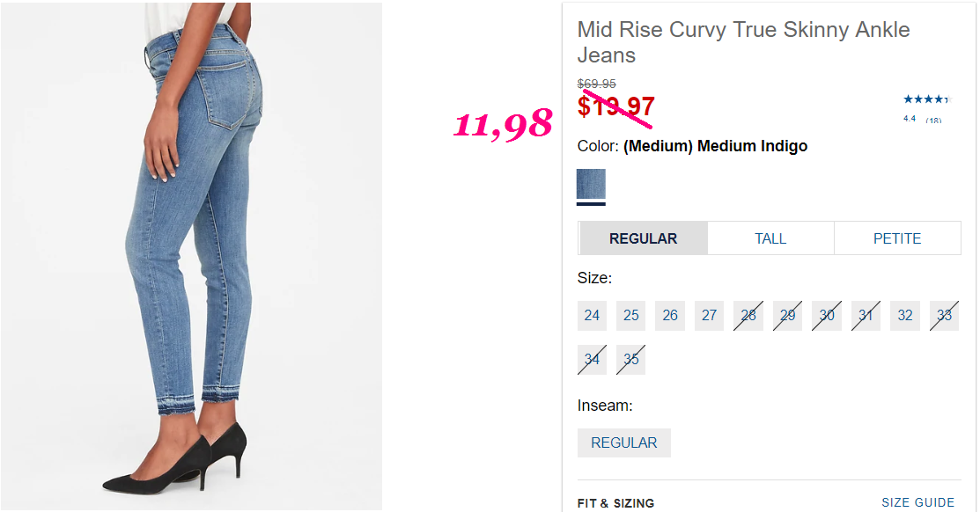
Task: Pick the crossed-out size 28
Action: point(748,315)
